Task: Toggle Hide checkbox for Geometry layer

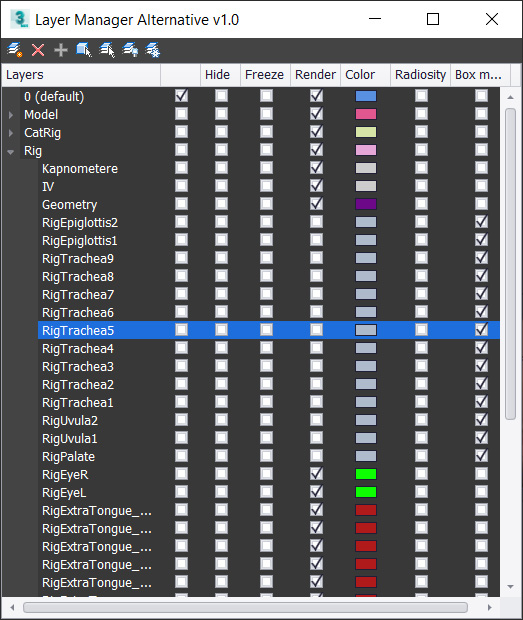Action: (x=221, y=204)
